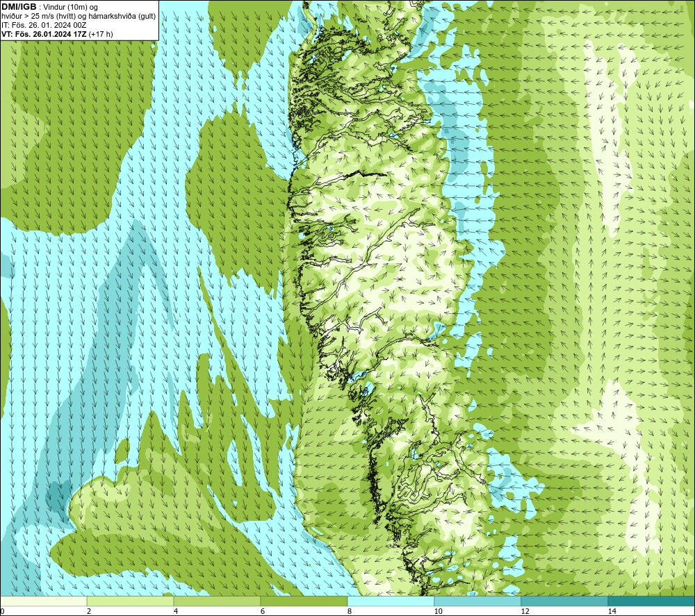Image resolution: width=695 pixels, height=616 pixels.
Task: Click the scale label '8'
Action: pyautogui.click(x=350, y=611)
